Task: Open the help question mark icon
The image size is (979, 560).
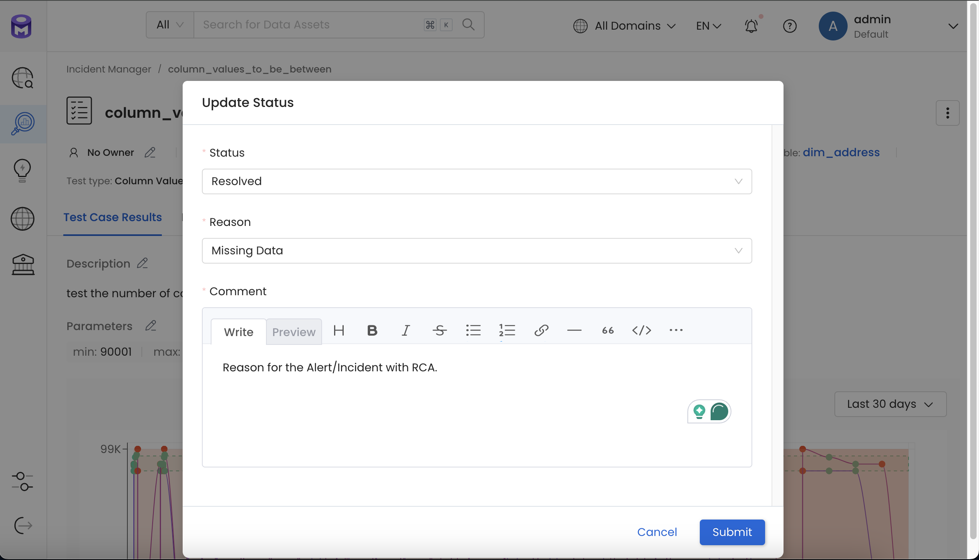Action: coord(790,26)
